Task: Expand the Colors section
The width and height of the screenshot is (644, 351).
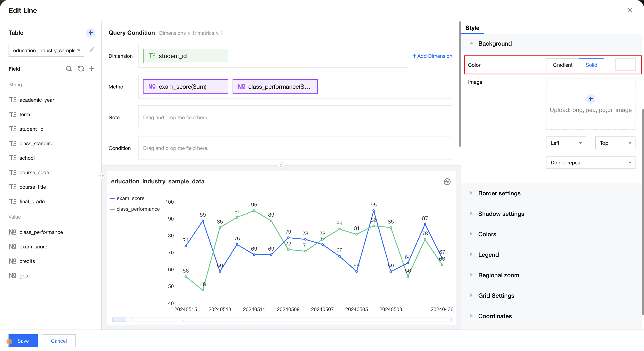Action: point(471,234)
